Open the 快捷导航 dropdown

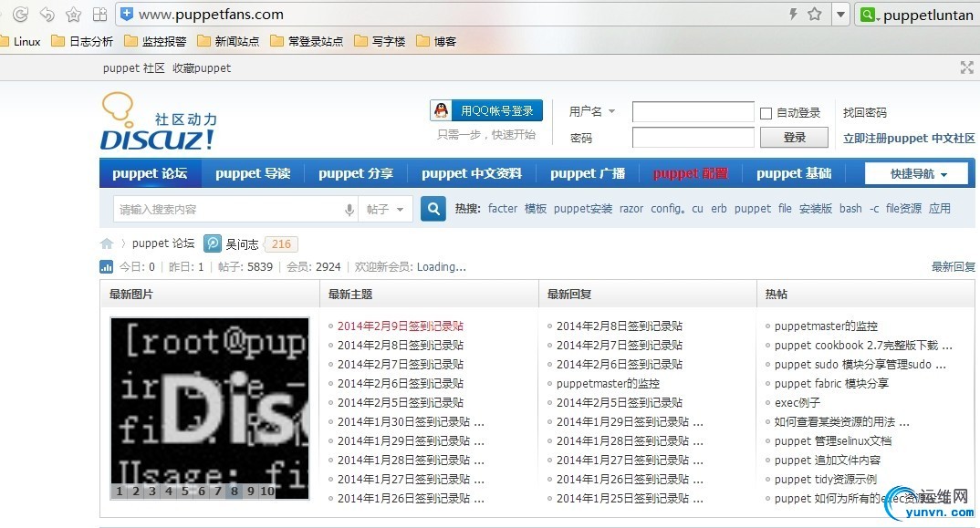[x=917, y=173]
